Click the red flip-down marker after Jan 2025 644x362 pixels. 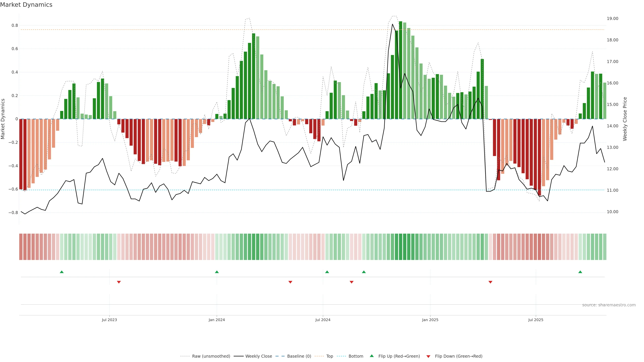click(490, 282)
